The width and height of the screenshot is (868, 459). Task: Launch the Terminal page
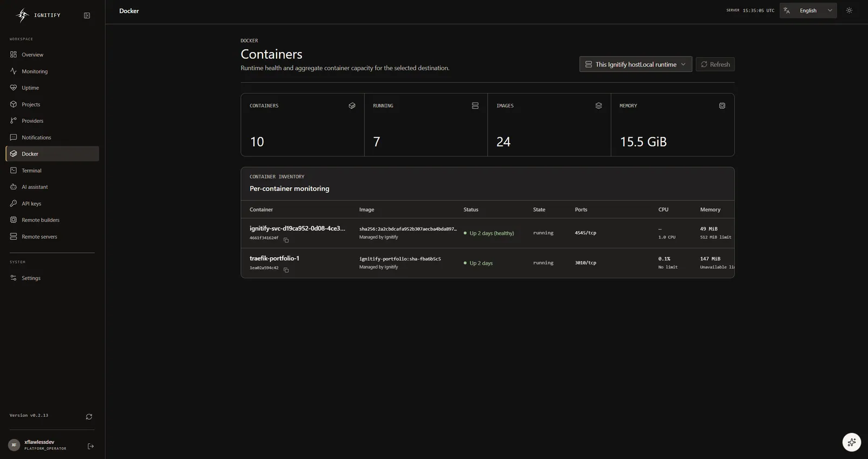click(x=52, y=170)
